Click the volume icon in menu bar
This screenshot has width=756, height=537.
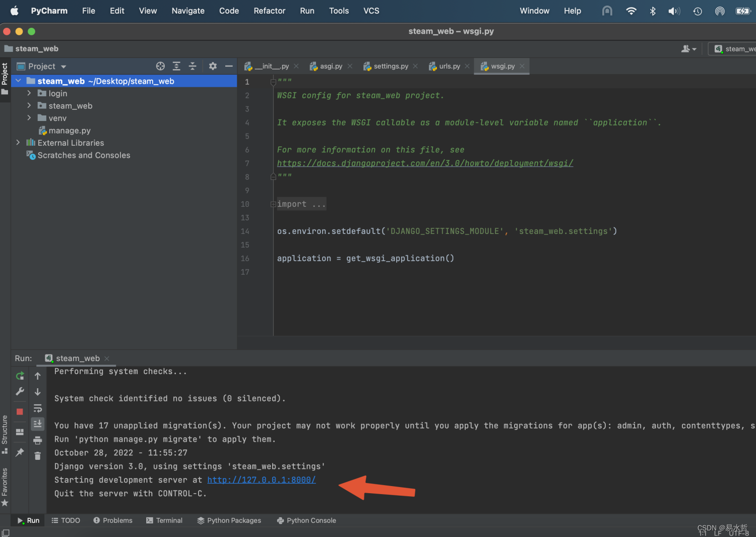(674, 11)
